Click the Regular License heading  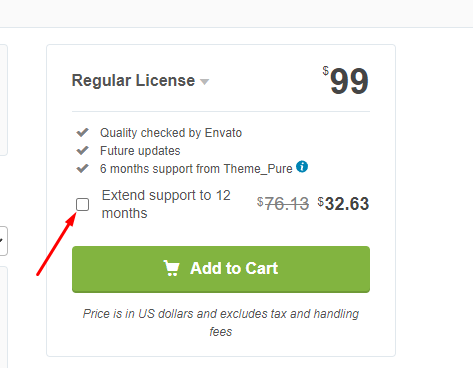tap(133, 80)
